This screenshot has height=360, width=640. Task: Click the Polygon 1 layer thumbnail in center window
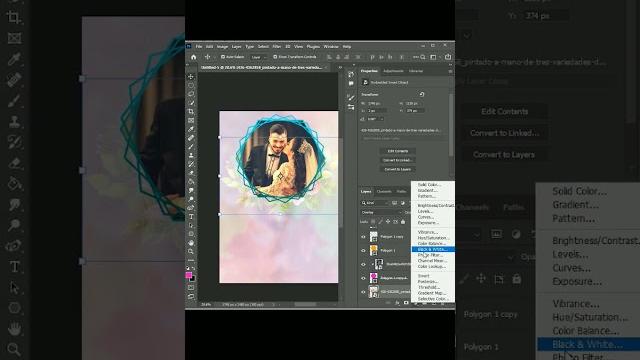tap(373, 250)
